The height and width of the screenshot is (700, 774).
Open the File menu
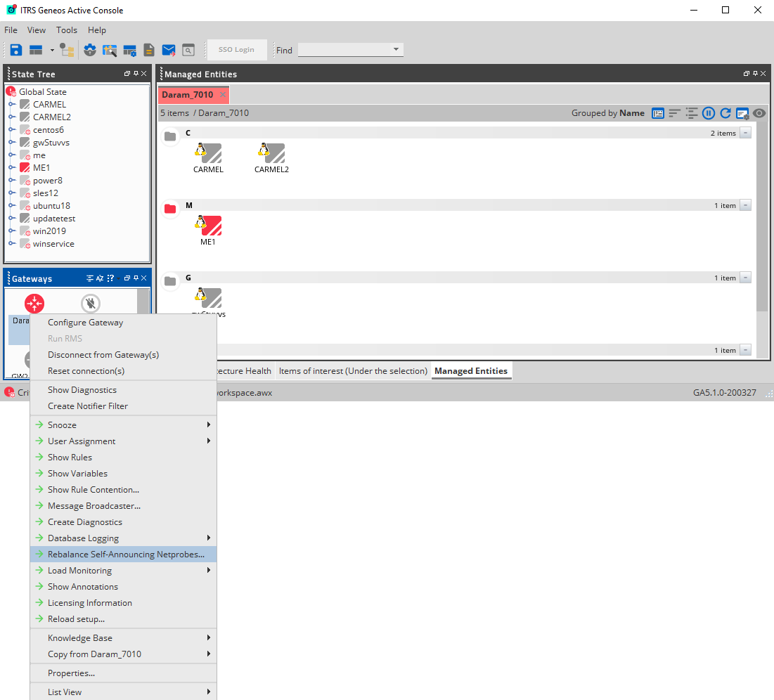coord(11,30)
